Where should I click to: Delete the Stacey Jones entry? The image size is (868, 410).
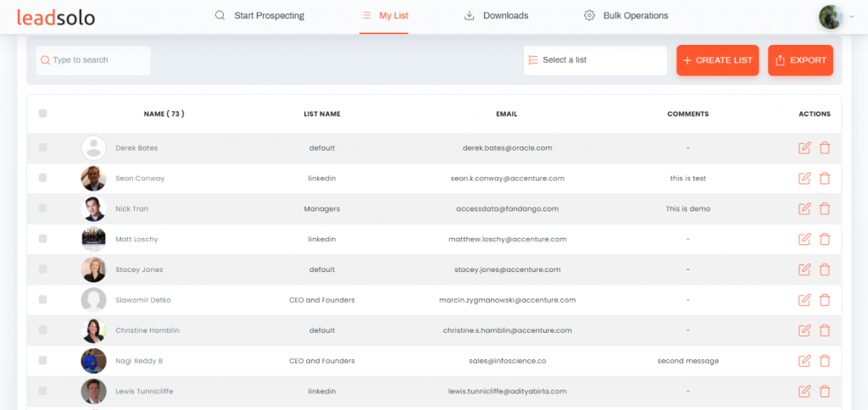(x=825, y=269)
